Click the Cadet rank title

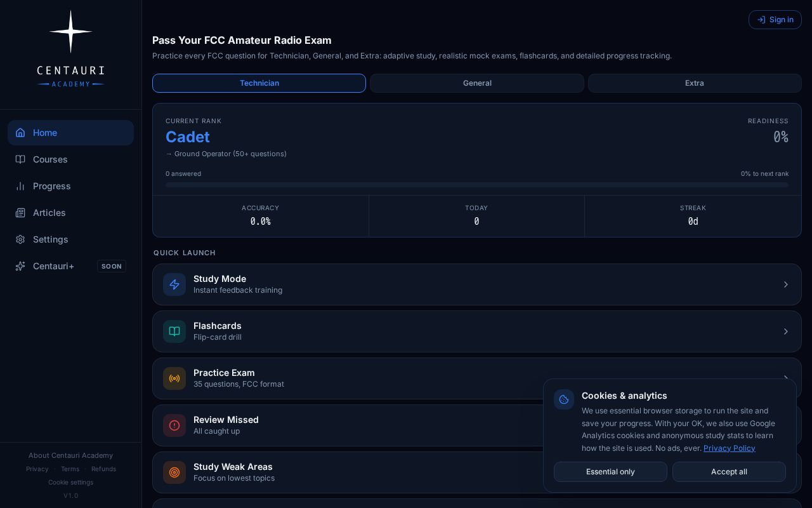point(188,137)
